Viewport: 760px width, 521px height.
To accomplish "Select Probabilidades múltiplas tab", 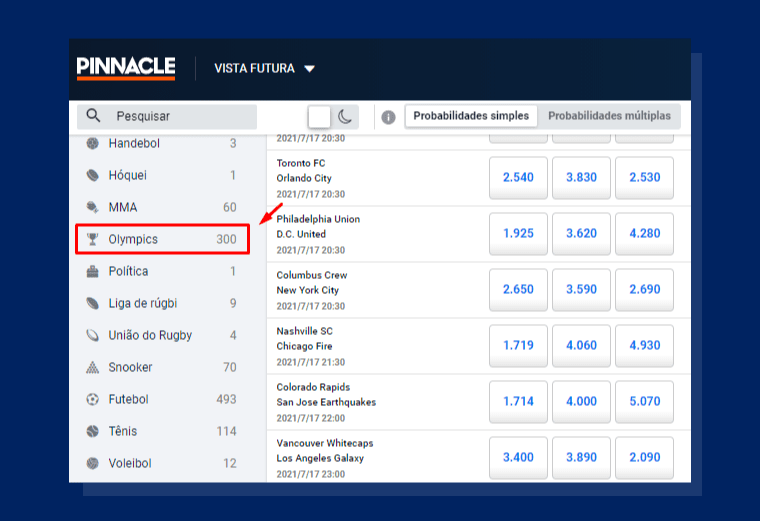I will coord(609,116).
